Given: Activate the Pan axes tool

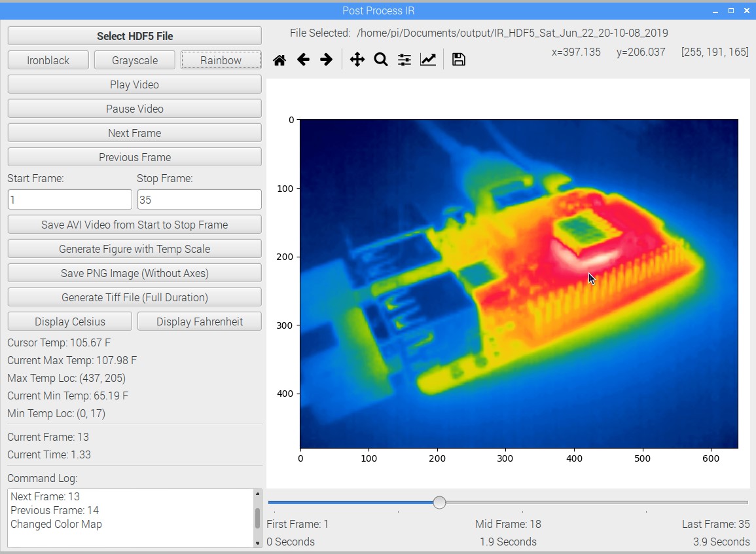Looking at the screenshot, I should click(357, 60).
